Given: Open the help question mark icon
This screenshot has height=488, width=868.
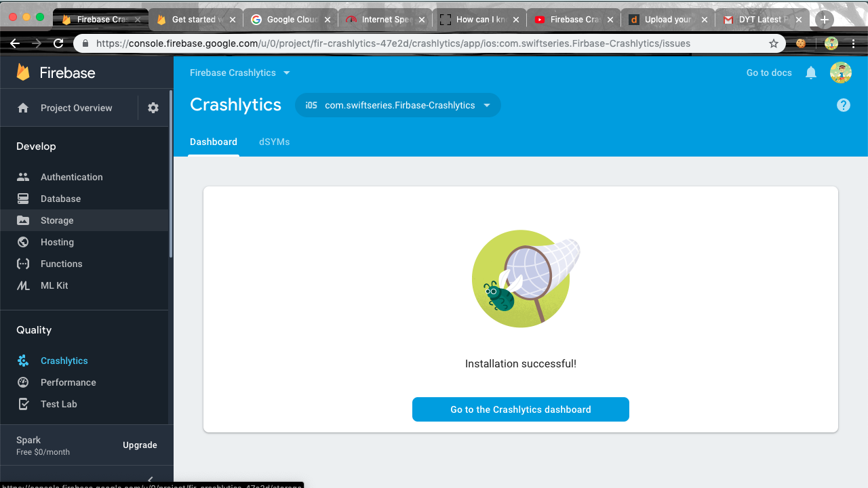Looking at the screenshot, I should [x=843, y=105].
